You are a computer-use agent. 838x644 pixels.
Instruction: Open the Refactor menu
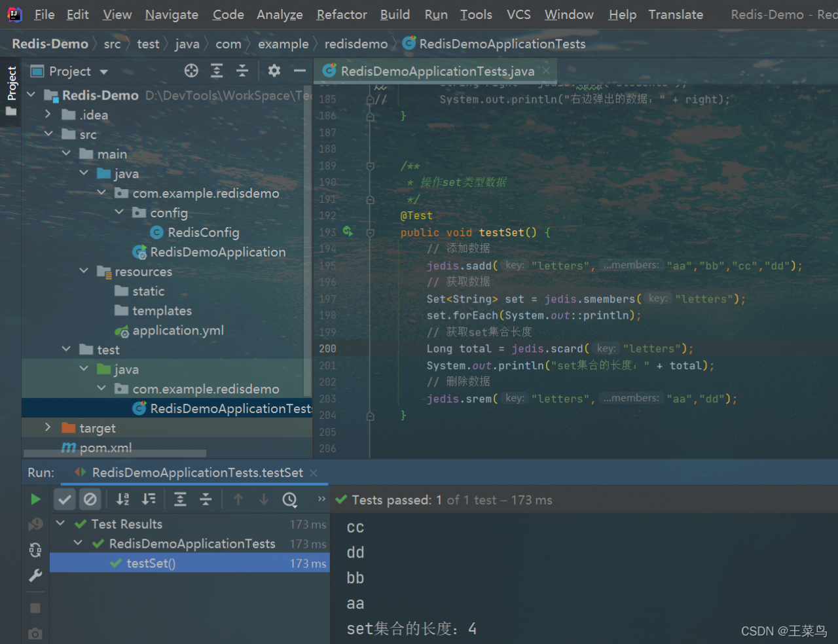click(342, 14)
